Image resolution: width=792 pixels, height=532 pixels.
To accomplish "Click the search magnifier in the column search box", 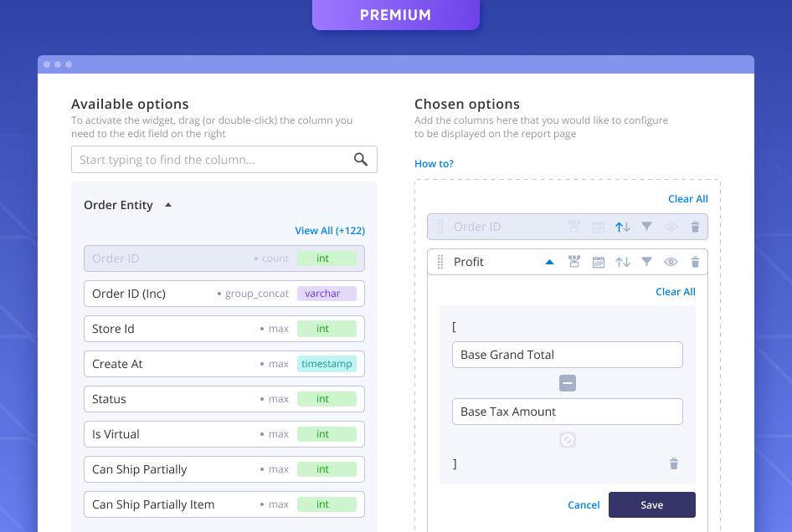I will (361, 159).
